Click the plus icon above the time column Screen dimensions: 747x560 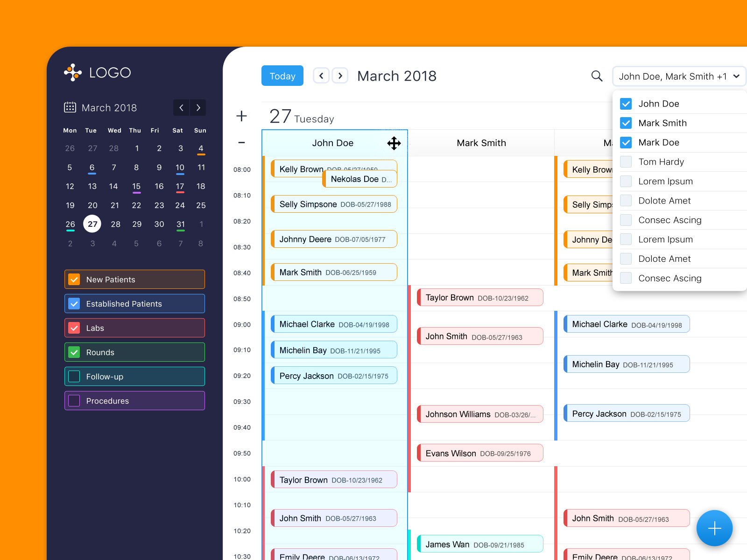242,116
